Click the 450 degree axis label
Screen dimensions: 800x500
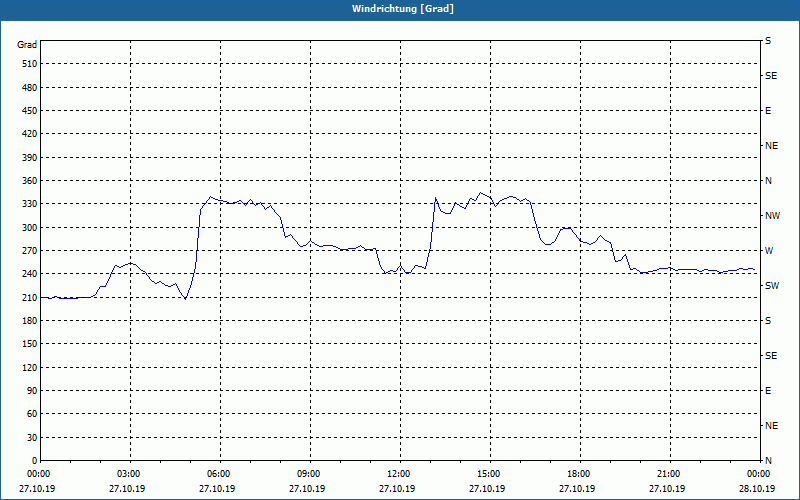point(29,111)
